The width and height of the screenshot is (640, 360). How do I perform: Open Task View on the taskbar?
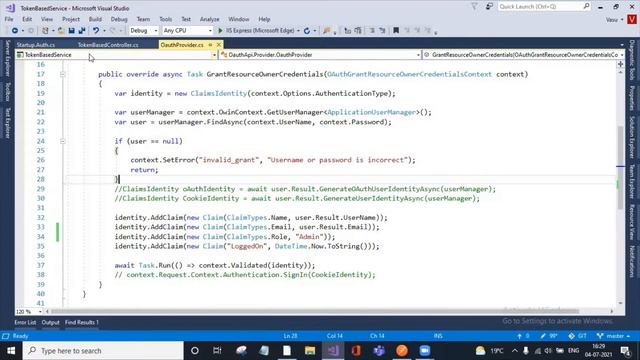pos(217,351)
